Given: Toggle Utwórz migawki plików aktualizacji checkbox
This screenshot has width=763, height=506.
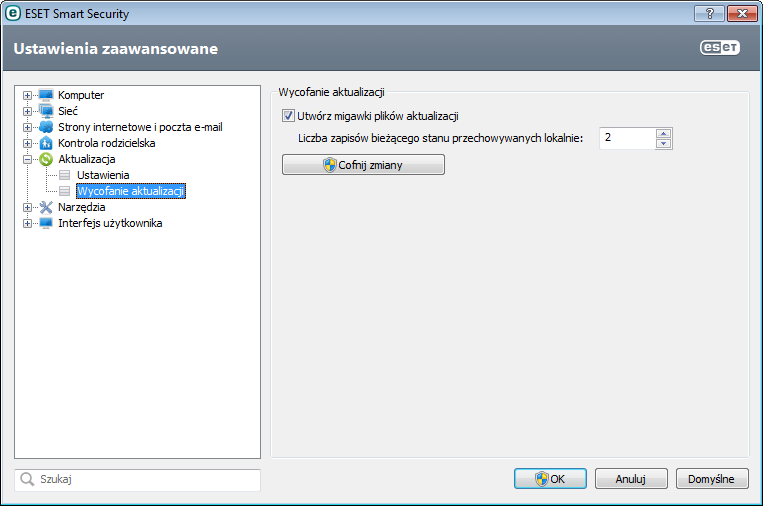Looking at the screenshot, I should 288,116.
